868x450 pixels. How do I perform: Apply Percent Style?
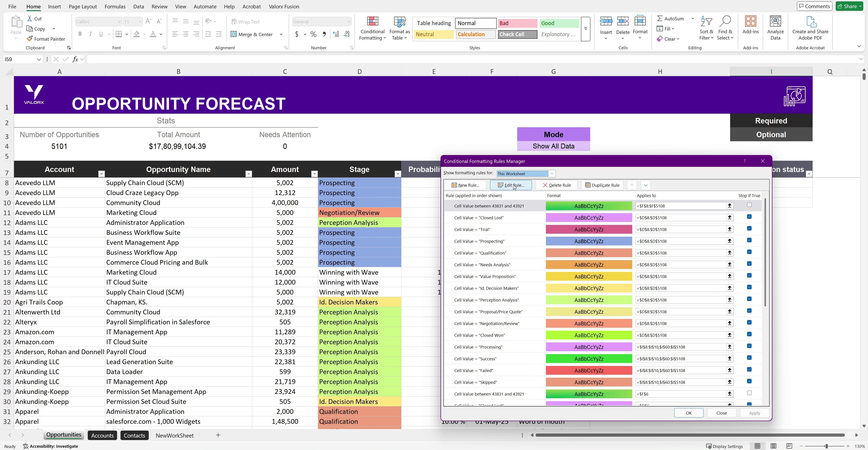pos(313,34)
